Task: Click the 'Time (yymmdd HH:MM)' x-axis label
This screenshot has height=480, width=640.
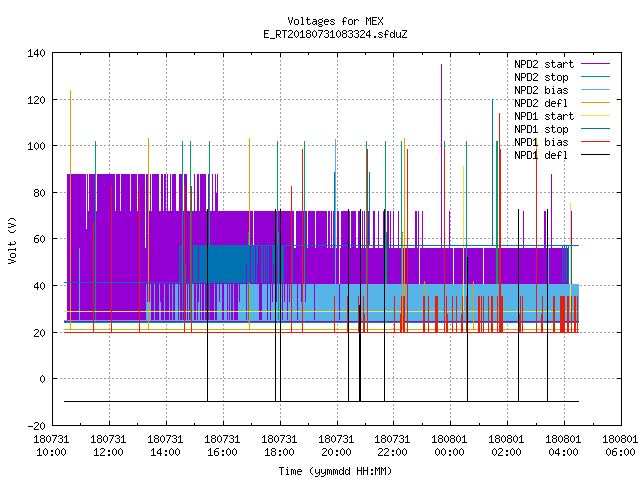Action: pyautogui.click(x=335, y=471)
